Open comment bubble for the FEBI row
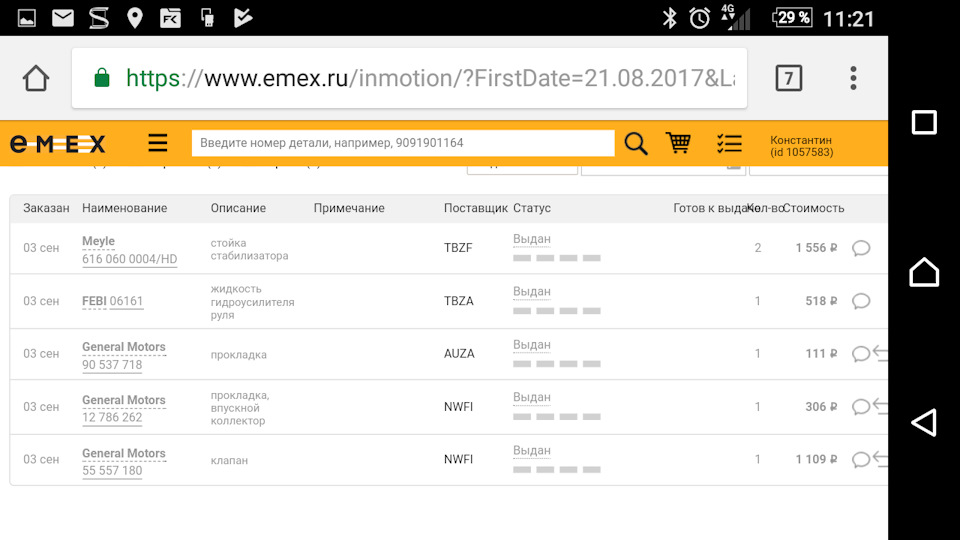Viewport: 960px width, 540px height. (861, 301)
